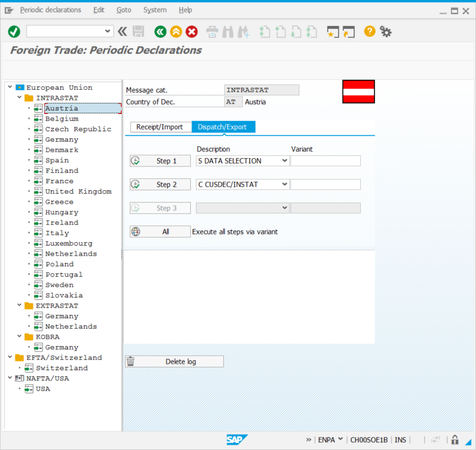The image size is (476, 450).
Task: Select Italy in the tree
Action: pos(57,233)
